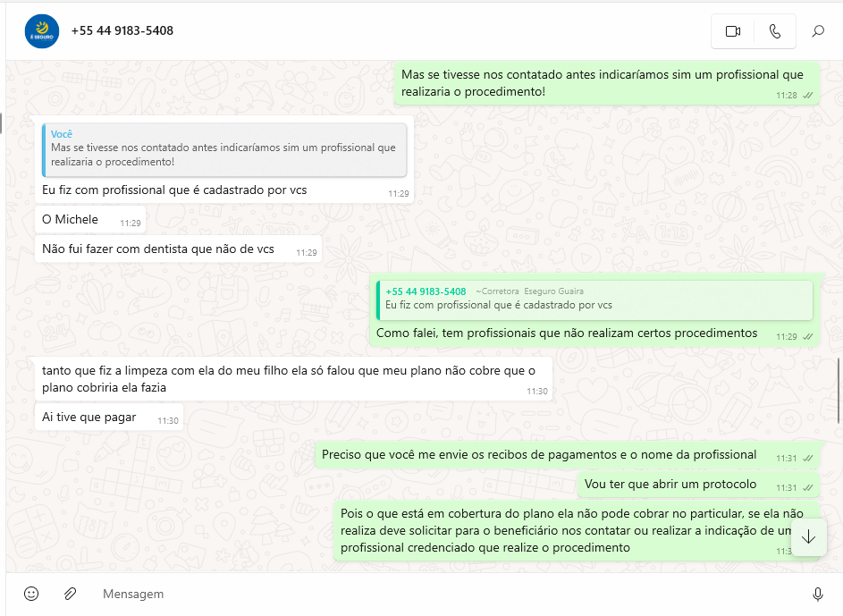
Task: Open search in conversation
Action: pyautogui.click(x=818, y=31)
